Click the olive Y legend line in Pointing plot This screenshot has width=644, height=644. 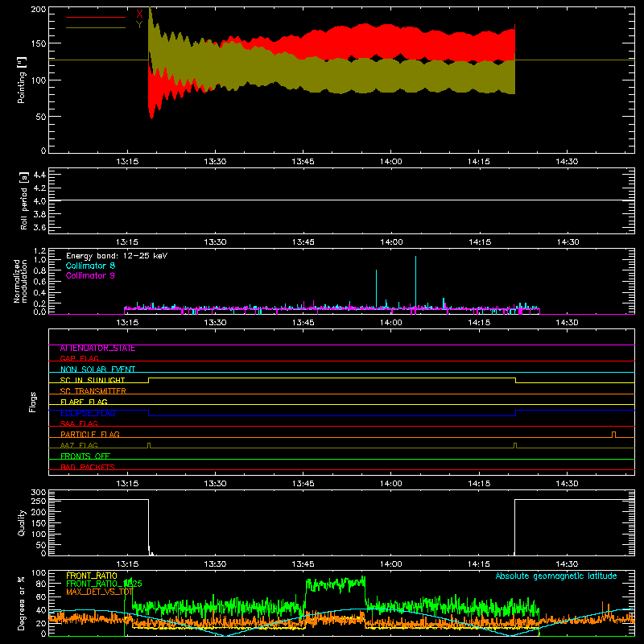pyautogui.click(x=96, y=28)
